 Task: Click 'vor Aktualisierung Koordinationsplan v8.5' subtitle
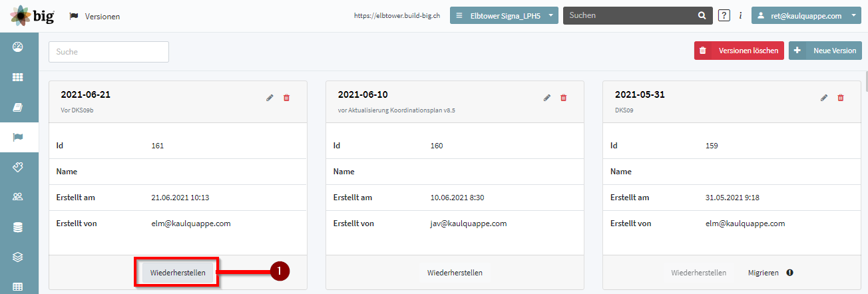coord(396,110)
